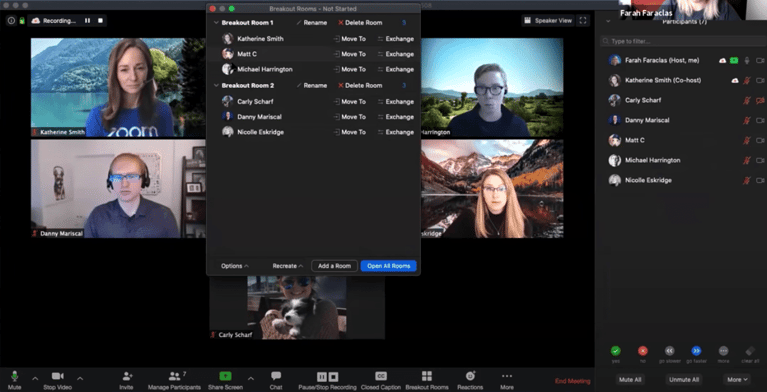Click the green Share Screen icon
The width and height of the screenshot is (767, 392).
(x=225, y=376)
